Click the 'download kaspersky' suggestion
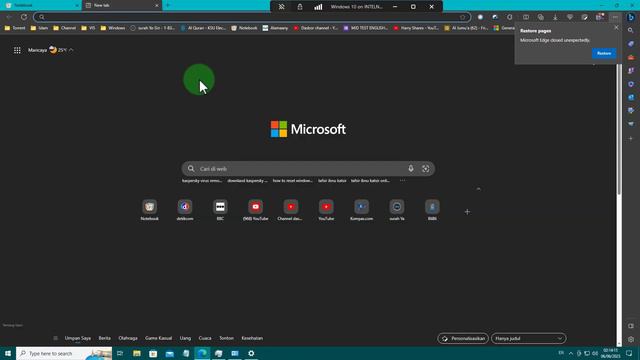The image size is (640, 360). pyautogui.click(x=247, y=180)
